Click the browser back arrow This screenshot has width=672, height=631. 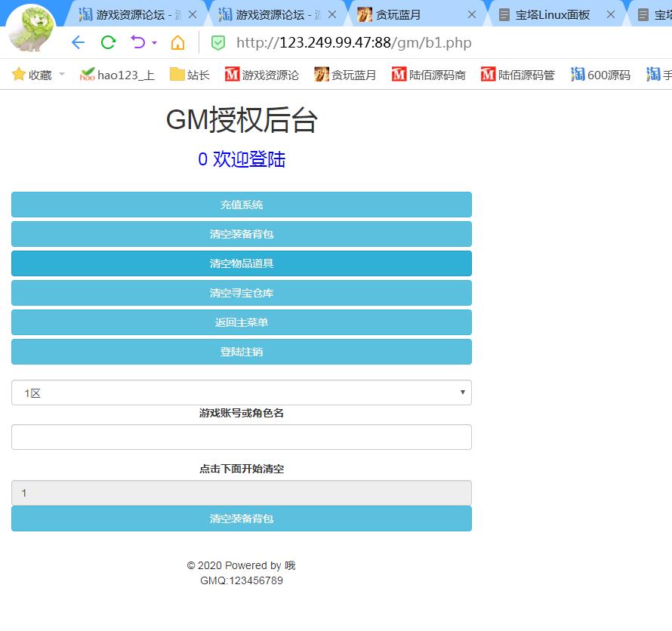(78, 42)
